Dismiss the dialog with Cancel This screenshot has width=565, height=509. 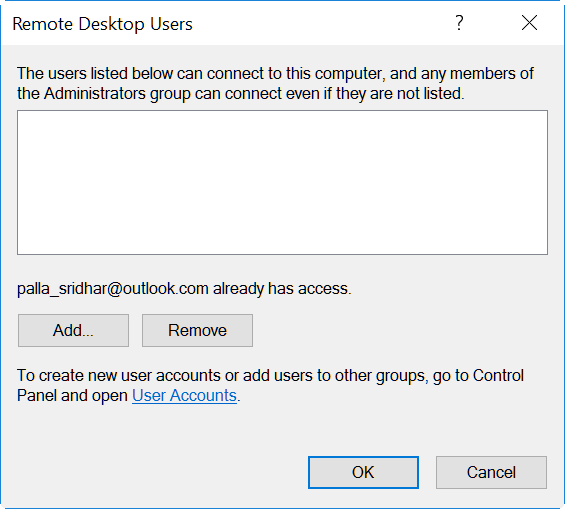coord(491,472)
